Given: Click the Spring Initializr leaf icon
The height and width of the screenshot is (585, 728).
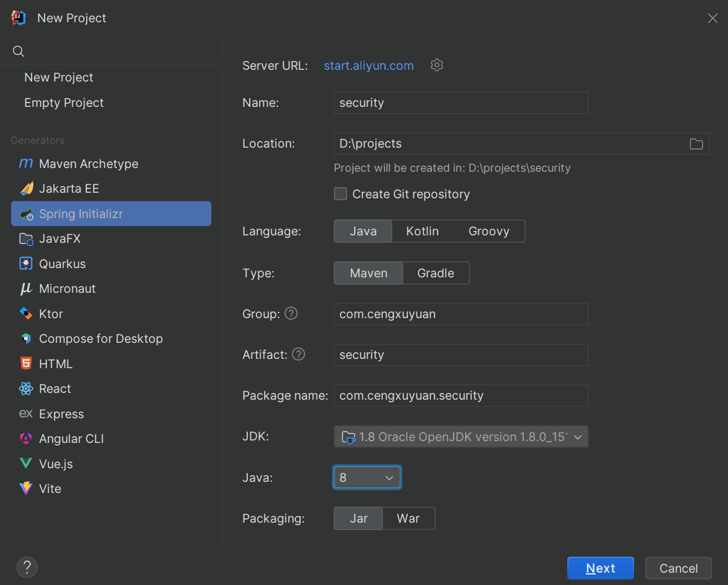Looking at the screenshot, I should (27, 214).
